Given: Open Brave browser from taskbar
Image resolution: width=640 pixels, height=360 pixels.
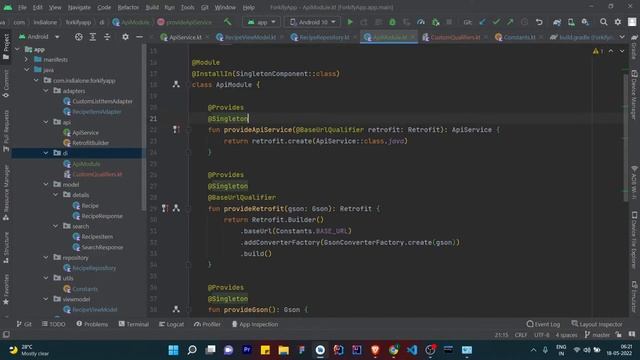Looking at the screenshot, I should (x=375, y=350).
